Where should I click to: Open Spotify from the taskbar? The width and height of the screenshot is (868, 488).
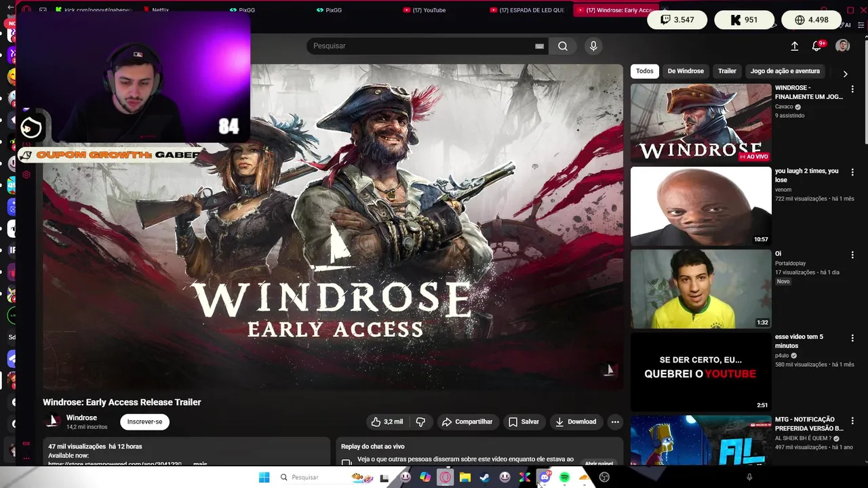click(x=564, y=477)
